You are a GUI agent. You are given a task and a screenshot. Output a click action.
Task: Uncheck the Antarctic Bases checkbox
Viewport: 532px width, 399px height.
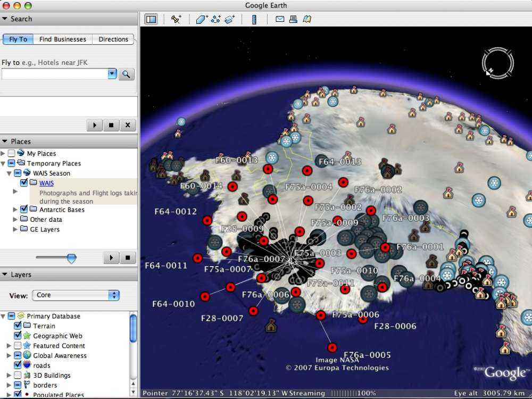click(23, 210)
